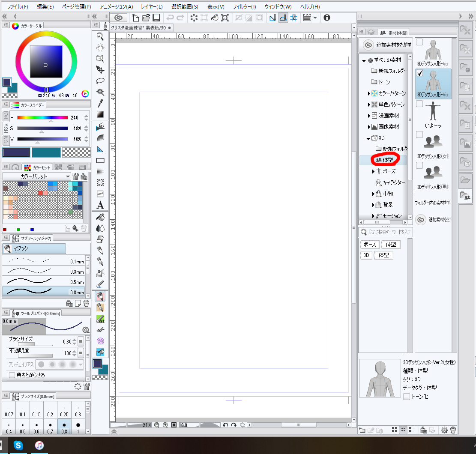Select the Object operation cube tool
This screenshot has width=476, height=454.
100,58
